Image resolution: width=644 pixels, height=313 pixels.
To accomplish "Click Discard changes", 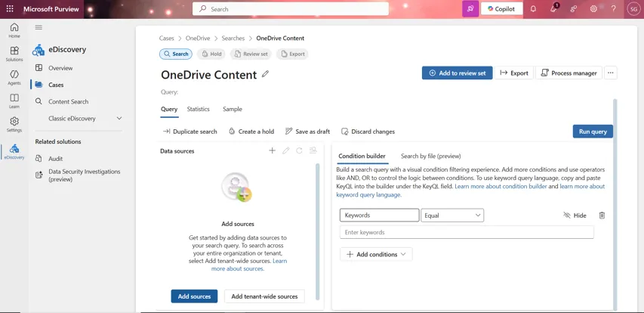I will [x=368, y=132].
